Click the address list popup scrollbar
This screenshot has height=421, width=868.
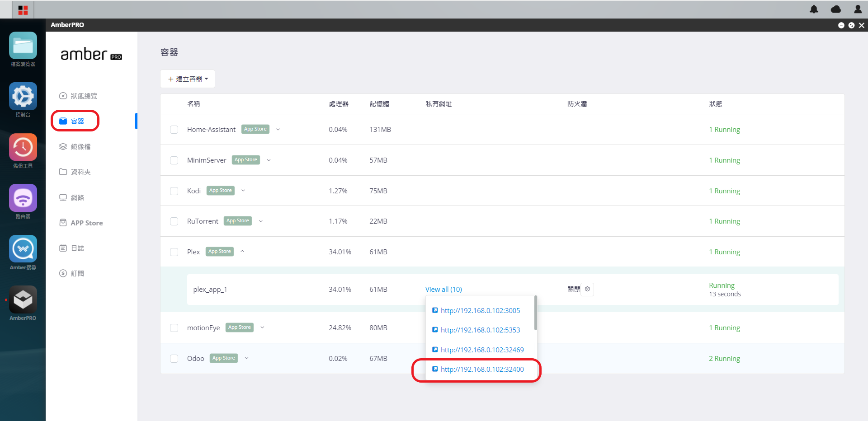pos(535,313)
